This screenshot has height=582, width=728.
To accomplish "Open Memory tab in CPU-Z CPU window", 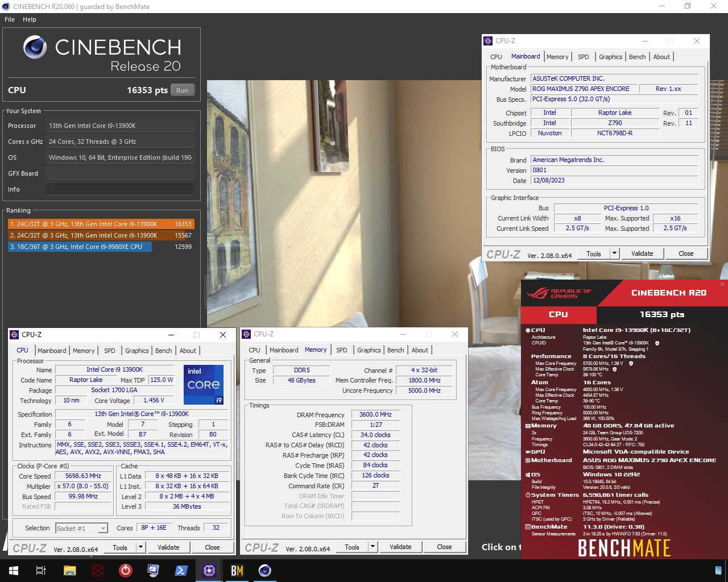I will coord(84,351).
